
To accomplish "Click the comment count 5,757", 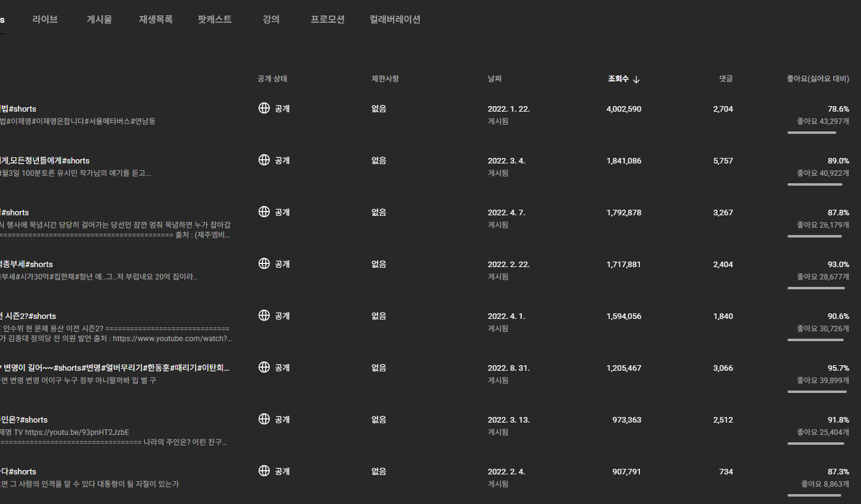I will (x=723, y=161).
